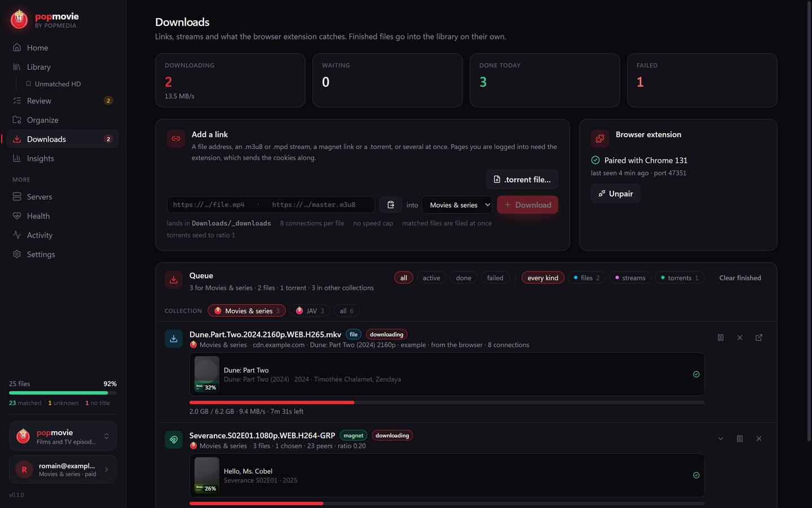Select the JAV collection chip
The height and width of the screenshot is (508, 812).
(x=310, y=310)
